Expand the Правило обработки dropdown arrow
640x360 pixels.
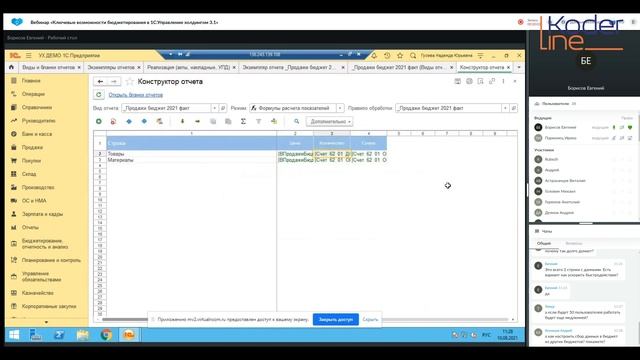coord(505,108)
